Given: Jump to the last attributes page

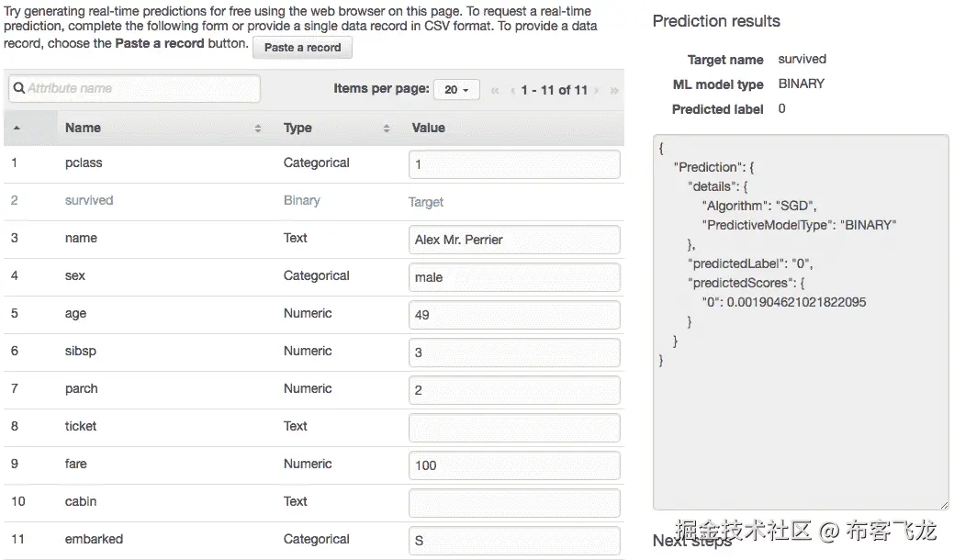Looking at the screenshot, I should [x=613, y=90].
